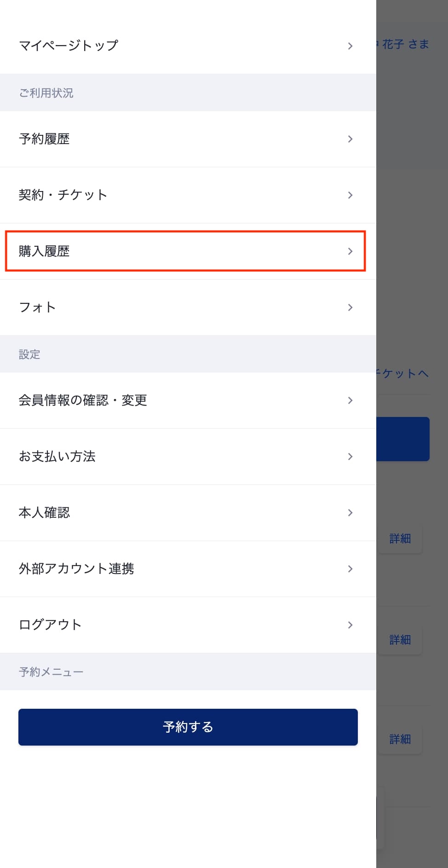This screenshot has height=868, width=448.
Task: Click chevron beside フォト
Action: tap(350, 307)
